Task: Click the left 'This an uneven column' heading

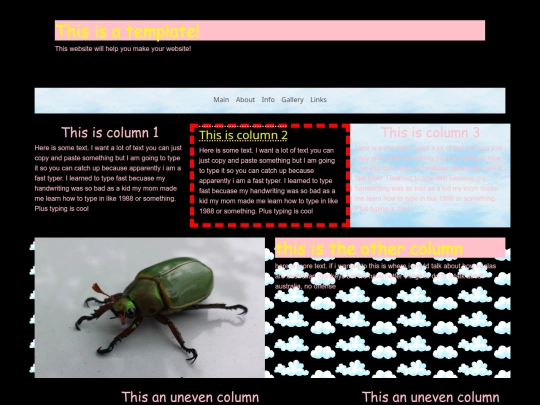Action: click(x=190, y=397)
